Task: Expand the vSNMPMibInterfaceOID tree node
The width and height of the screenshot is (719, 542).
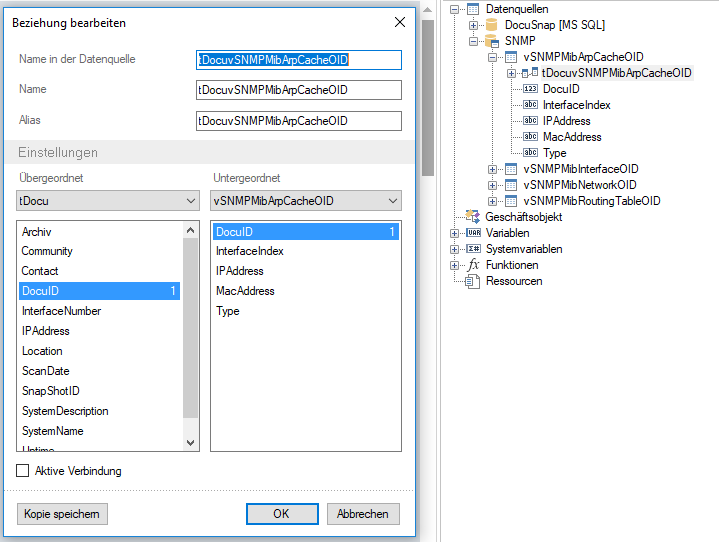Action: pos(492,169)
